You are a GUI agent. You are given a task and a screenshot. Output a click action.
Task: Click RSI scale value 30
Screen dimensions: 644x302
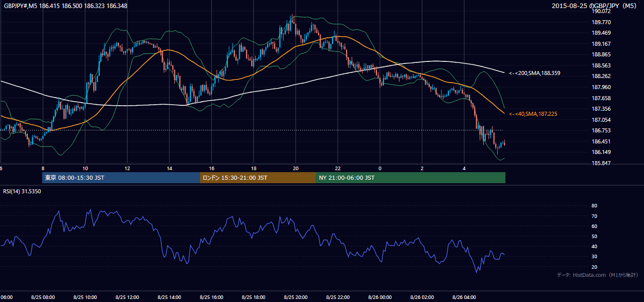[594, 257]
